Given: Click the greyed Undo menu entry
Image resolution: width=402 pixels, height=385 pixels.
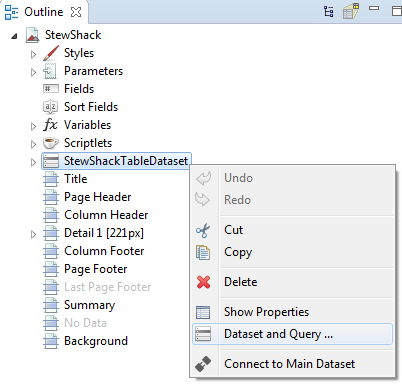Looking at the screenshot, I should tap(292, 178).
